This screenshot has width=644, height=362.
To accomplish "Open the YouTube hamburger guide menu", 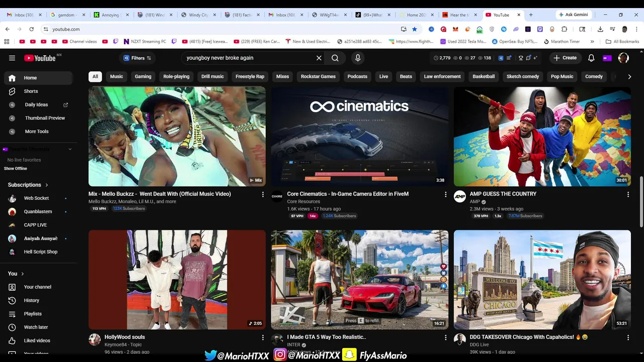I will (x=12, y=58).
